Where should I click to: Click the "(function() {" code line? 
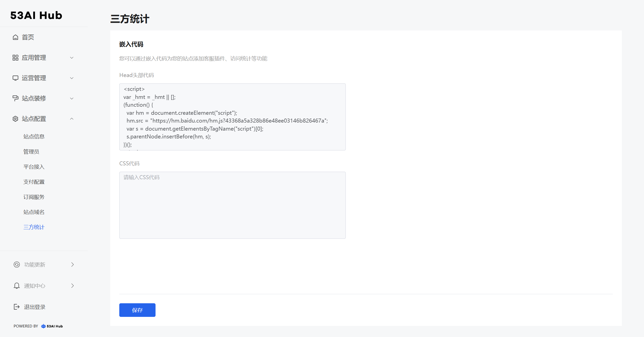138,105
